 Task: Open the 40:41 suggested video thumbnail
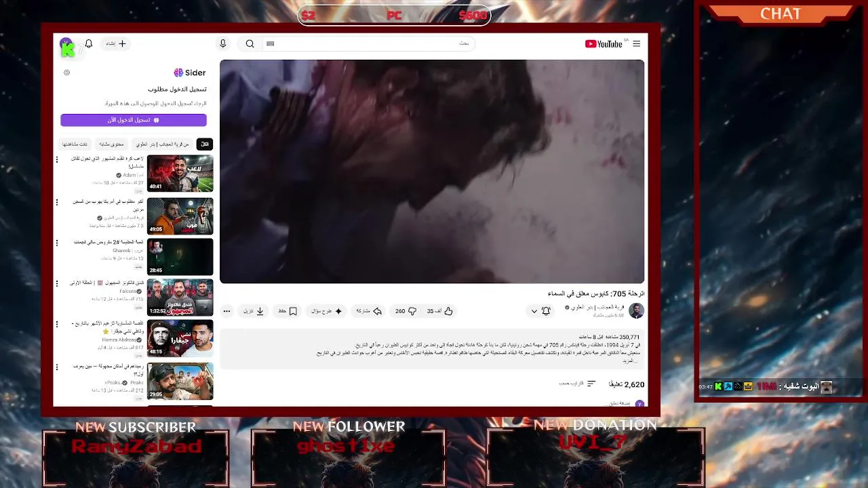point(180,174)
